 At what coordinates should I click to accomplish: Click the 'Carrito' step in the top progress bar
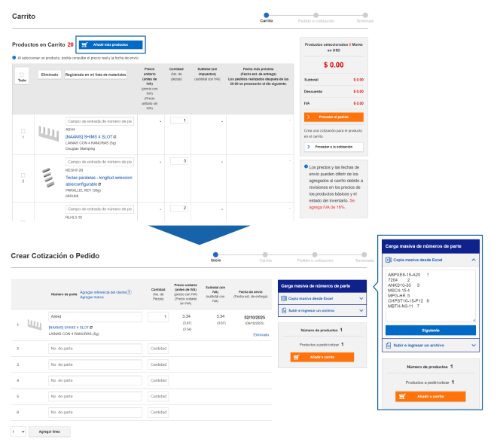click(x=266, y=14)
